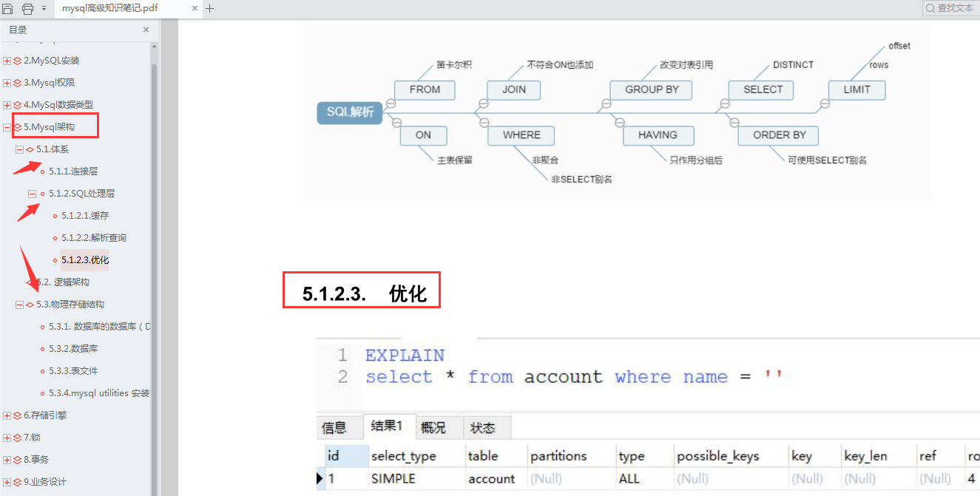This screenshot has height=496, width=980.
Task: Go to bookmark 6.存储引擎
Action: point(45,415)
